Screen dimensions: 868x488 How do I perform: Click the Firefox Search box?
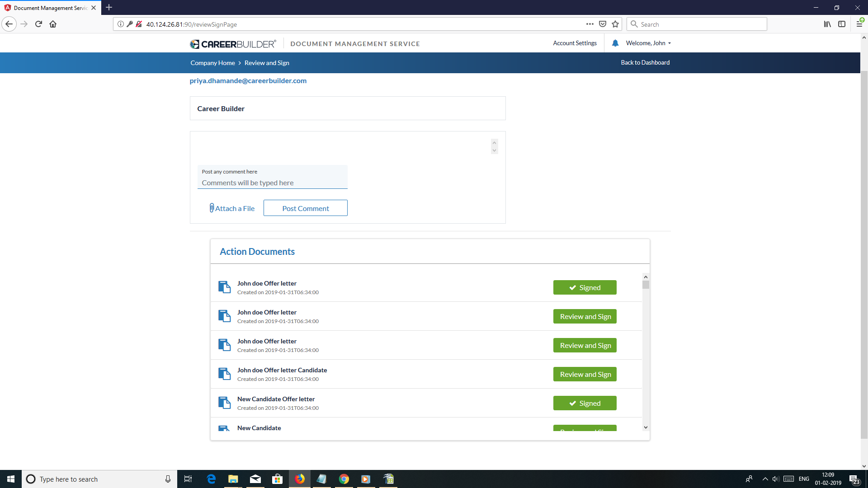697,24
